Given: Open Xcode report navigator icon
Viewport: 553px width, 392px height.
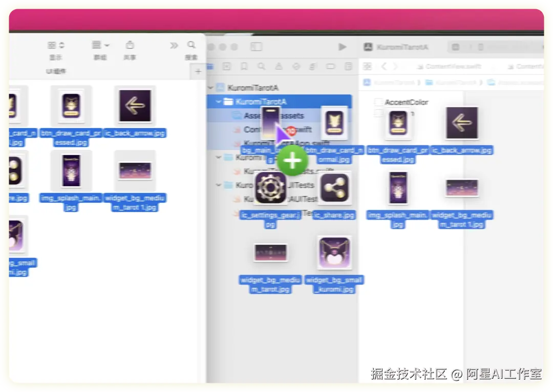Looking at the screenshot, I should (x=348, y=67).
